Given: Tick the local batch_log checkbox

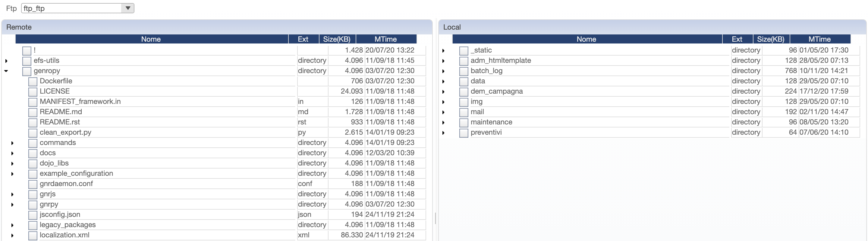Looking at the screenshot, I should [464, 71].
